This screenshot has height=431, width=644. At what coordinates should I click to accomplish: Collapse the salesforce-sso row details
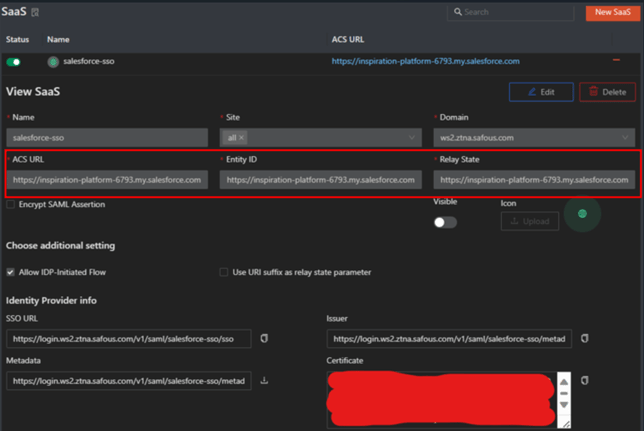(x=616, y=61)
